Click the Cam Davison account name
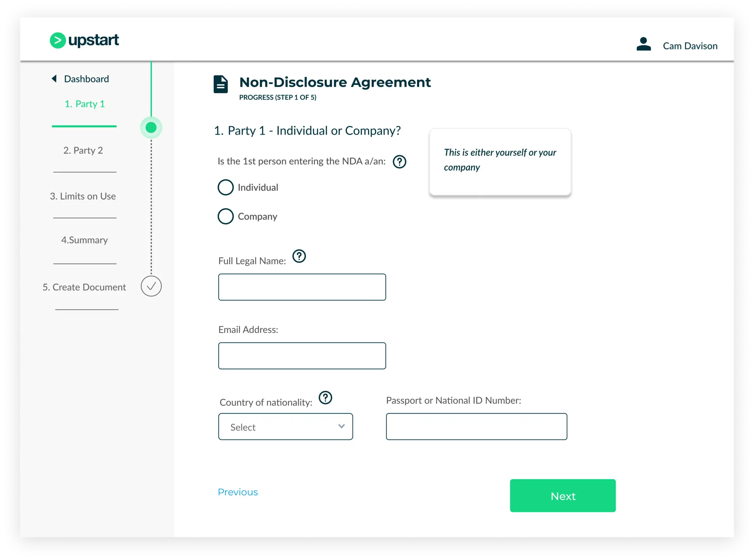754x560 pixels. [x=690, y=46]
